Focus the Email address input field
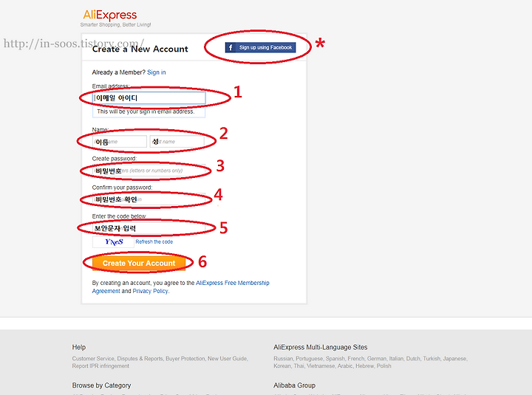The width and height of the screenshot is (532, 395). tap(149, 98)
